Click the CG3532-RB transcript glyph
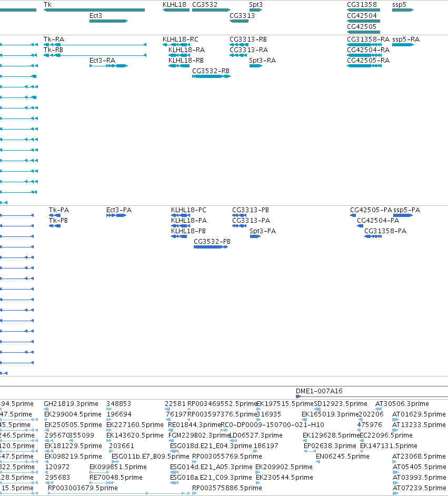This screenshot has width=448, height=496. [211, 76]
